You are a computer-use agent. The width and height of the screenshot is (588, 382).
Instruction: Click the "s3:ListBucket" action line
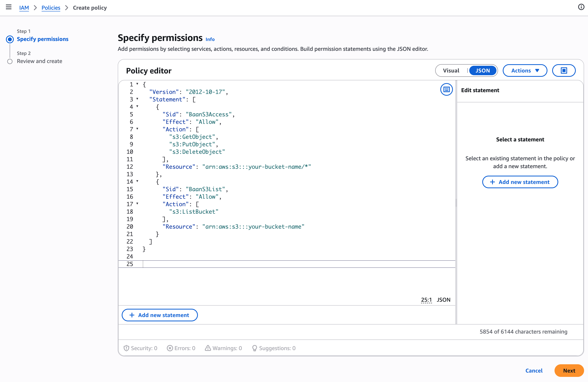point(194,212)
